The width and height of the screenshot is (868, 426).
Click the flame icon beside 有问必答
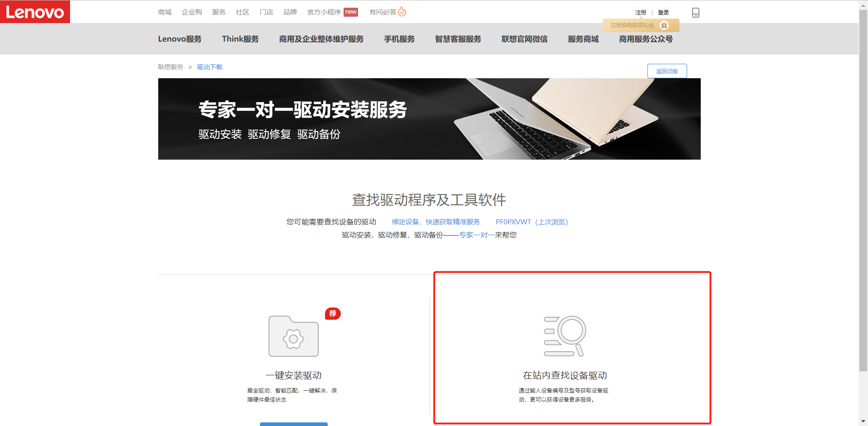(402, 12)
